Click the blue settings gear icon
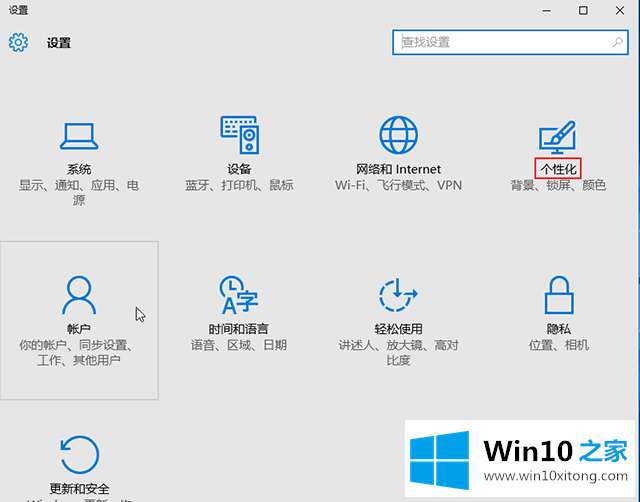The height and width of the screenshot is (502, 640). (x=18, y=42)
